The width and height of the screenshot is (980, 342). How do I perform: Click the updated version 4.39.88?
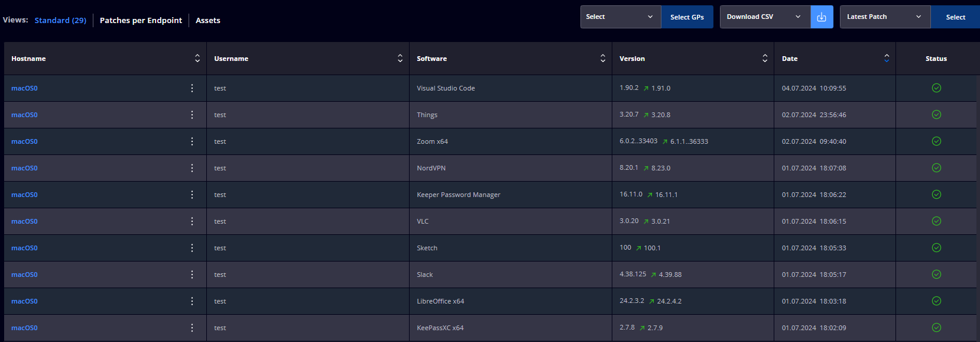click(x=670, y=275)
